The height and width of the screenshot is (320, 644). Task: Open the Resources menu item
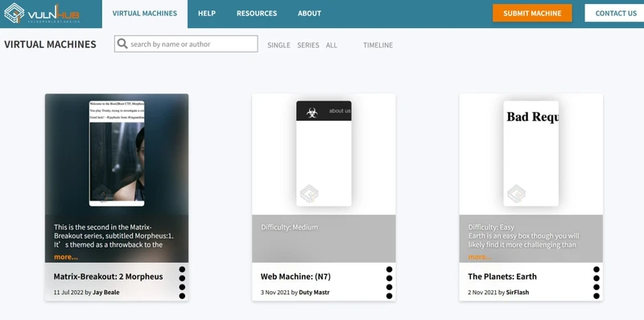(257, 14)
